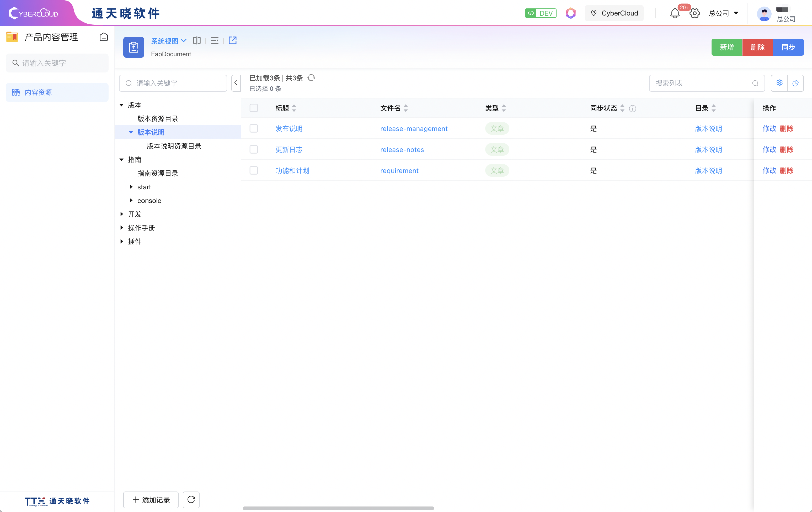Open settings gear in top bar
Viewport: 812px width, 512px height.
694,13
